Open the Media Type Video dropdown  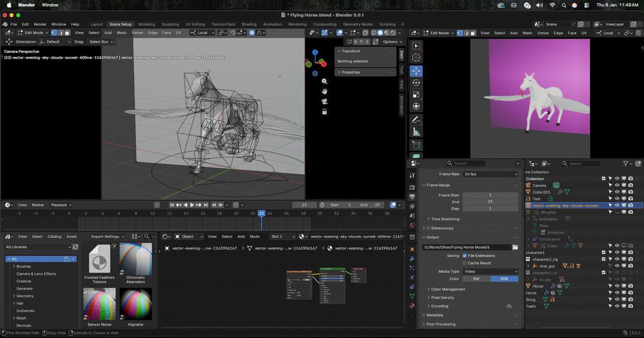click(491, 271)
